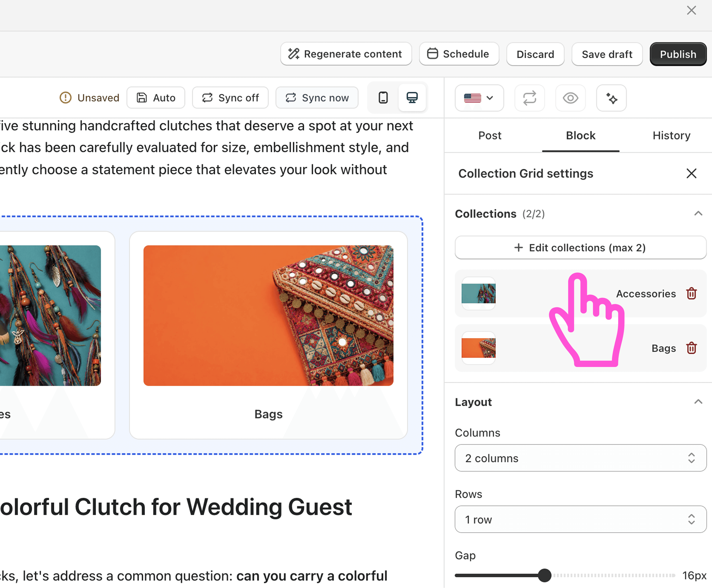Save the post as draft

pyautogui.click(x=607, y=54)
